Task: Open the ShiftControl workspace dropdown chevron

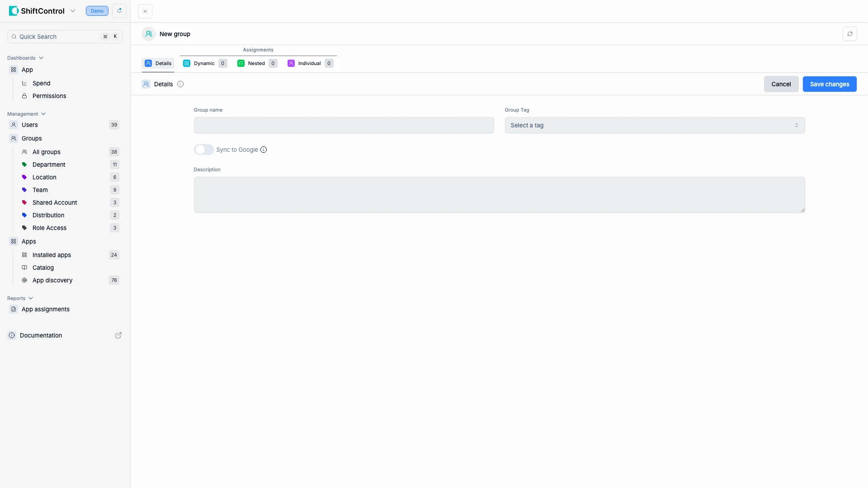Action: (73, 11)
